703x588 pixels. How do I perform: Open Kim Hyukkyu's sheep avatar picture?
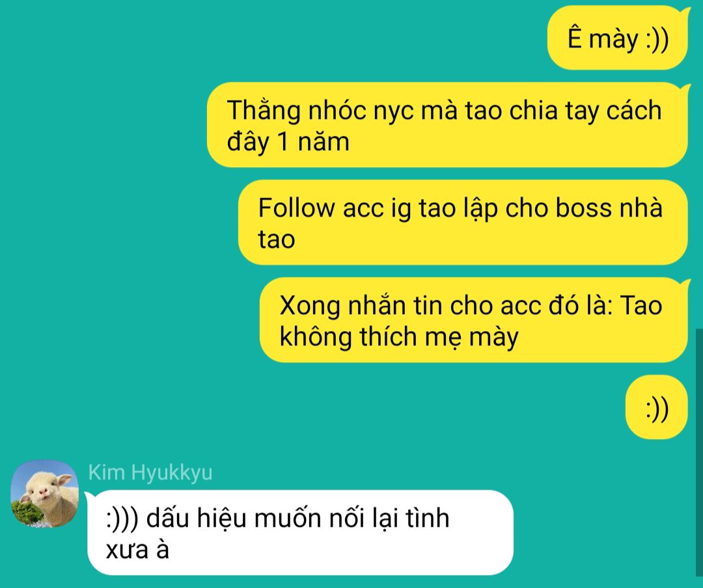pyautogui.click(x=44, y=494)
